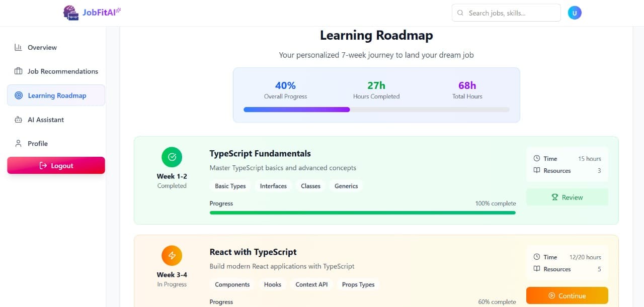Screen dimensions: 644x307
Task: Click the search magnifier icon
Action: coord(460,13)
